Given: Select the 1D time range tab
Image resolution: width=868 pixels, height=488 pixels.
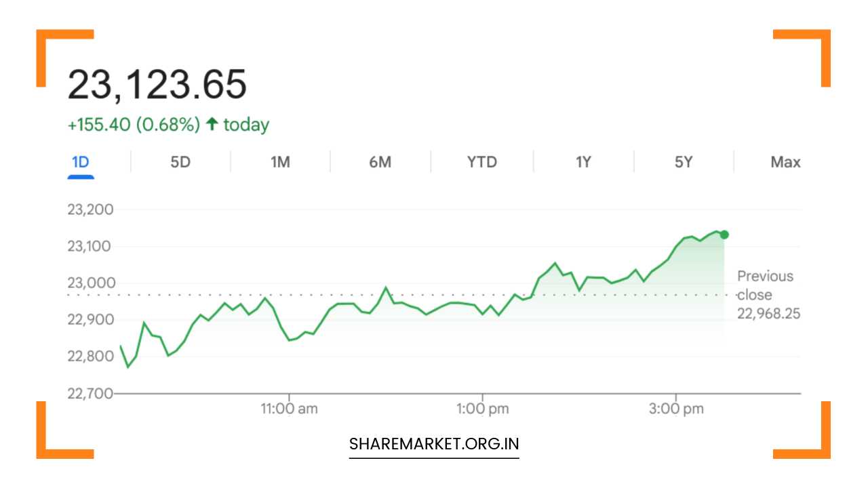Looking at the screenshot, I should point(81,162).
